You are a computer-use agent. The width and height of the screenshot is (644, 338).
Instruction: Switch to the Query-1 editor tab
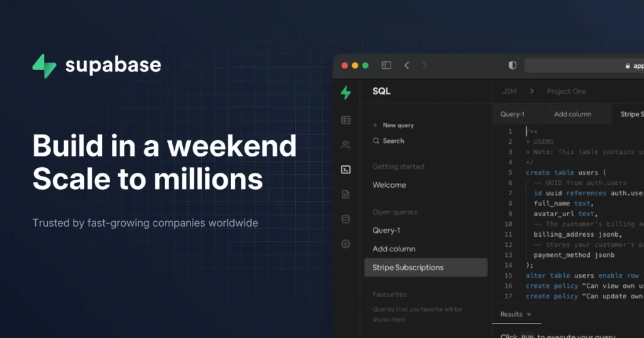click(512, 114)
